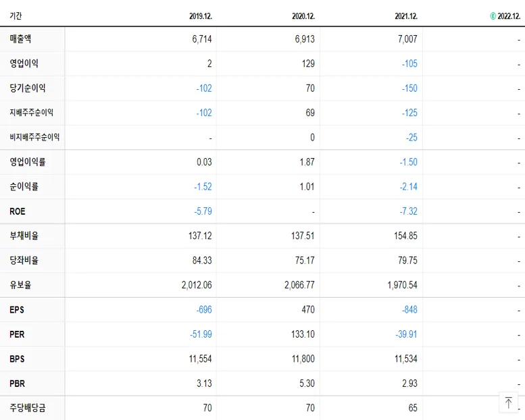Image resolution: width=525 pixels, height=420 pixels.
Task: Click the 순이익률 row label
Action: [x=24, y=186]
